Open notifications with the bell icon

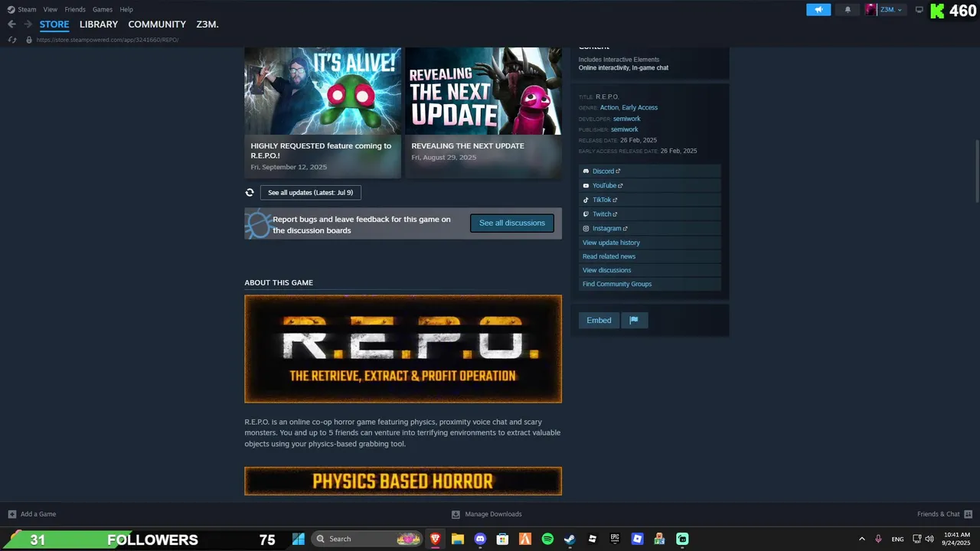pyautogui.click(x=848, y=10)
